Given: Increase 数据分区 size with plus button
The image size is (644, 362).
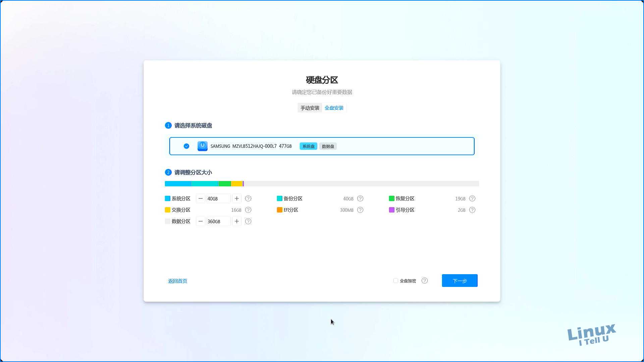Looking at the screenshot, I should click(237, 221).
